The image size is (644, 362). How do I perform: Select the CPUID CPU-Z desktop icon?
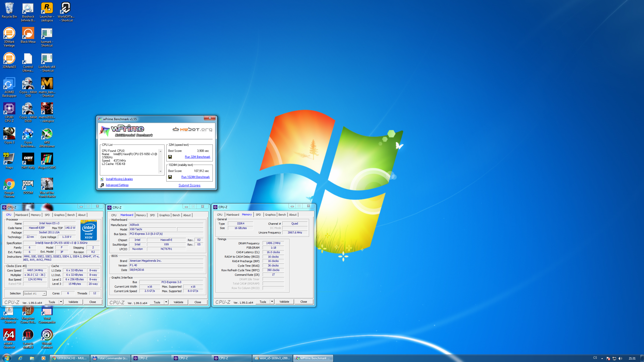pyautogui.click(x=9, y=113)
